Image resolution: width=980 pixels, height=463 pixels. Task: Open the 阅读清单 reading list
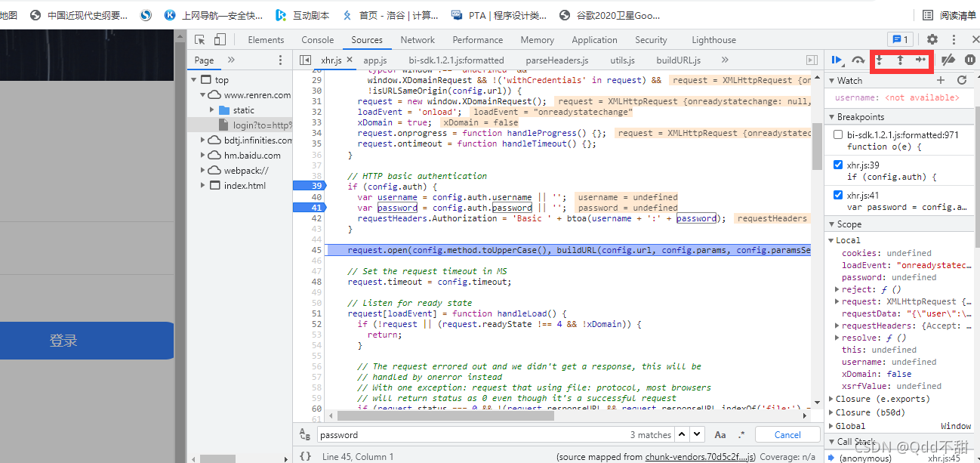(x=948, y=15)
